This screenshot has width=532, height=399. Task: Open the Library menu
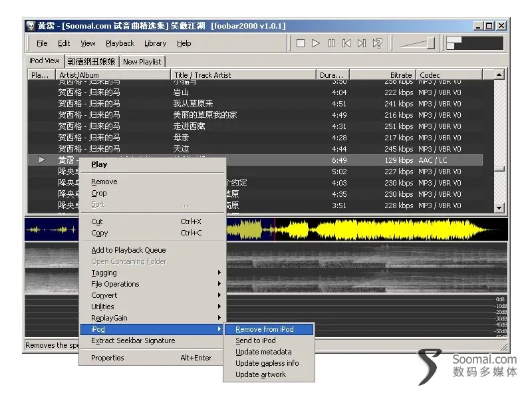(x=156, y=43)
